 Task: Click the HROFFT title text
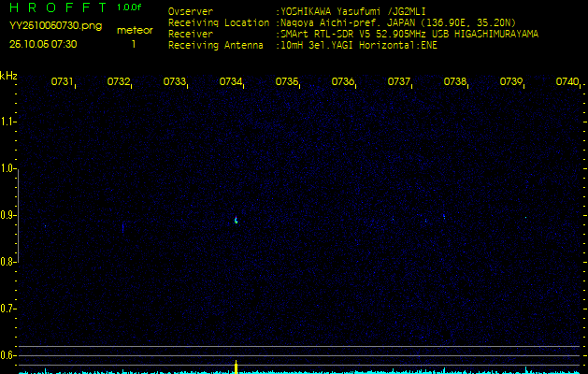[x=58, y=8]
